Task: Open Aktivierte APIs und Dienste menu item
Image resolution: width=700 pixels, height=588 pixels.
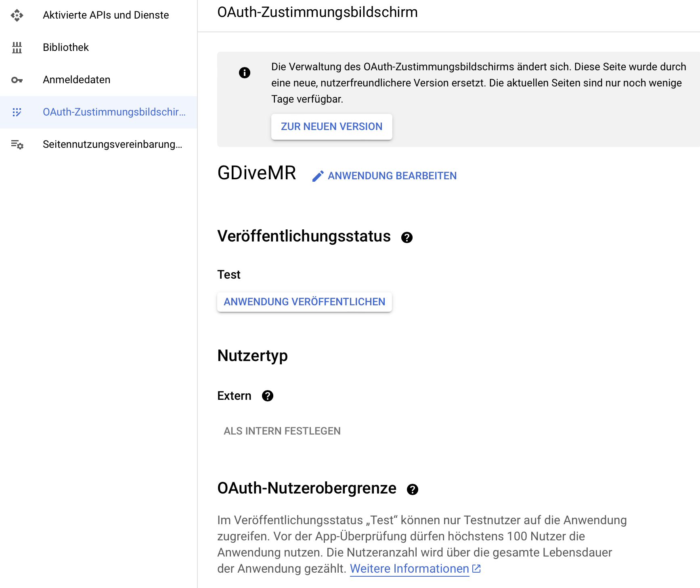Action: [106, 15]
